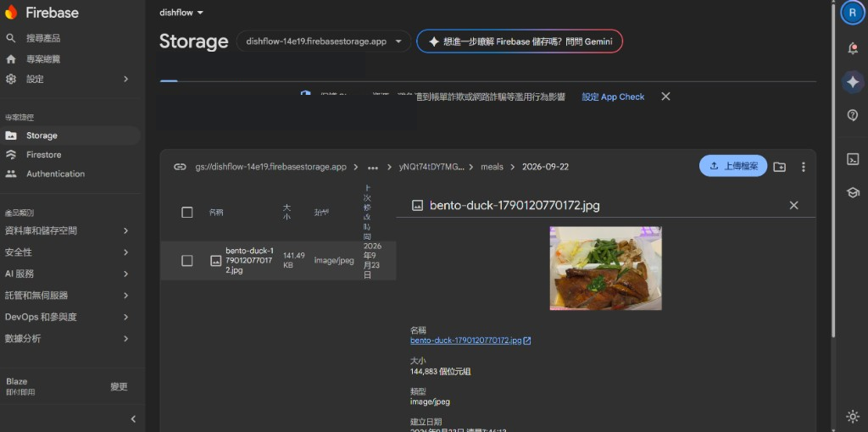The image size is (868, 432).
Task: Check the bento-duck file row checkbox
Action: (x=187, y=261)
